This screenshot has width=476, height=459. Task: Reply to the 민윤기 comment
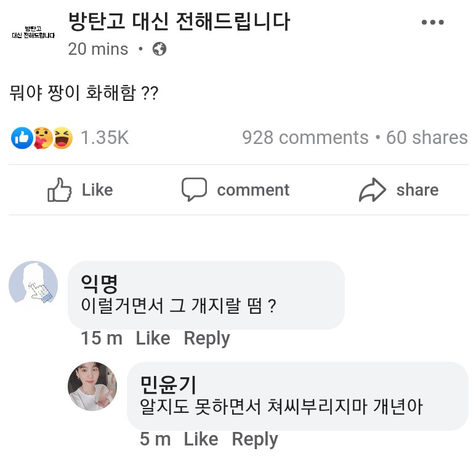click(x=255, y=439)
